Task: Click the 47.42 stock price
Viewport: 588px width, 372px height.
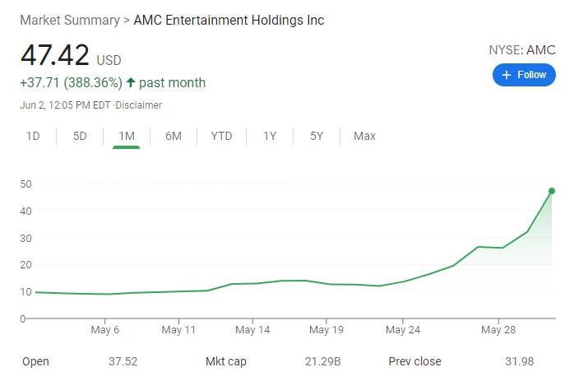Action: [x=55, y=56]
